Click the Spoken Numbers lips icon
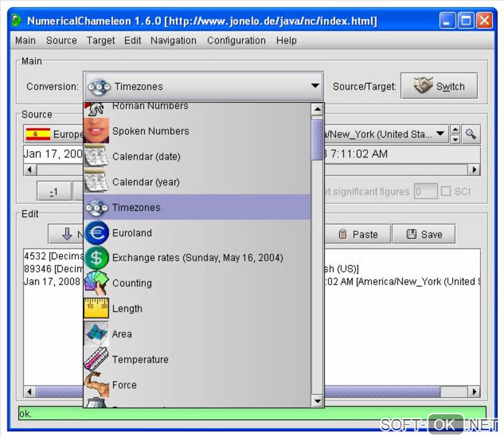504x437 pixels. (96, 130)
